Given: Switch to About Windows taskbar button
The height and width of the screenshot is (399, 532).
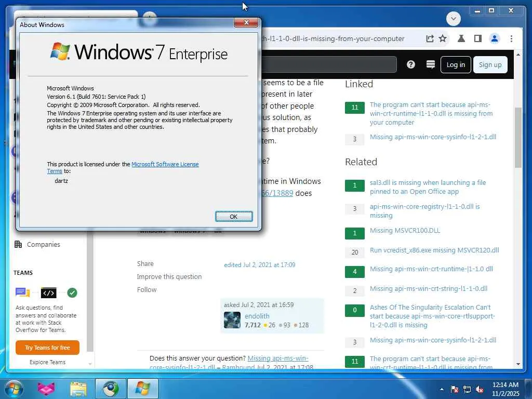Looking at the screenshot, I should pyautogui.click(x=142, y=389).
